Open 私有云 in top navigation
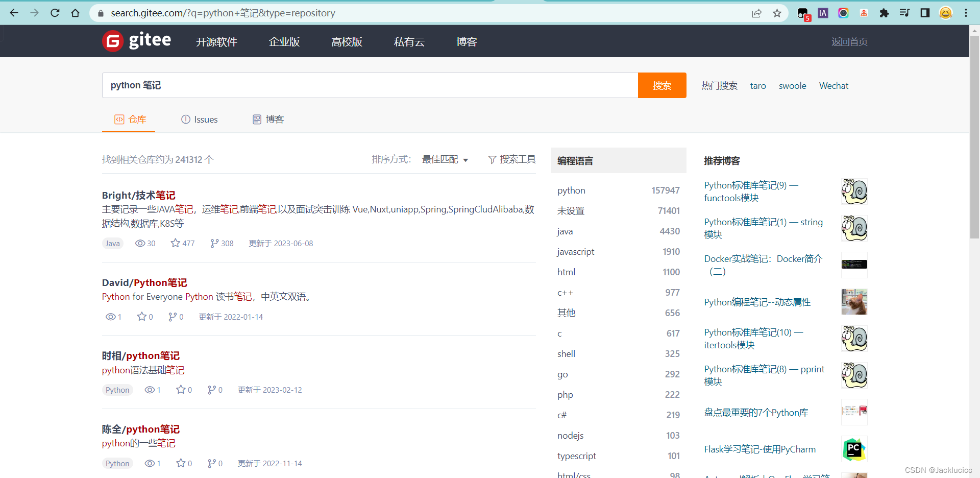Viewport: 980px width, 478px height. click(409, 42)
